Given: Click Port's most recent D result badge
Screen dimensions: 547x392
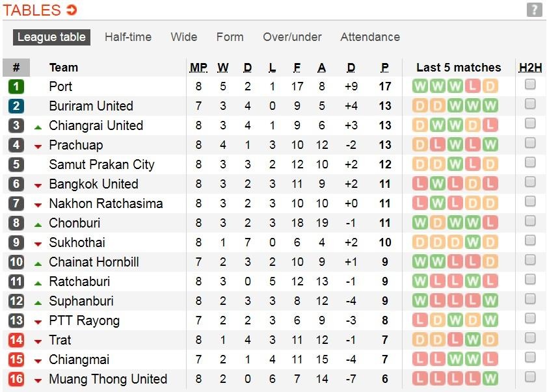Looking at the screenshot, I should [490, 86].
